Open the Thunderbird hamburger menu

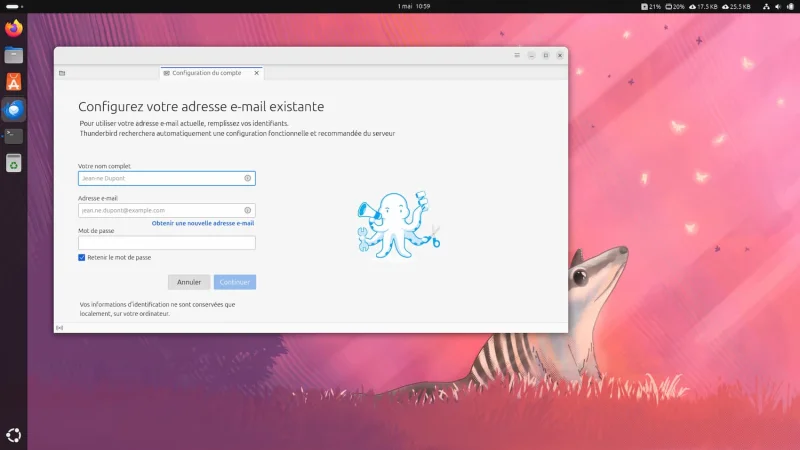[517, 55]
